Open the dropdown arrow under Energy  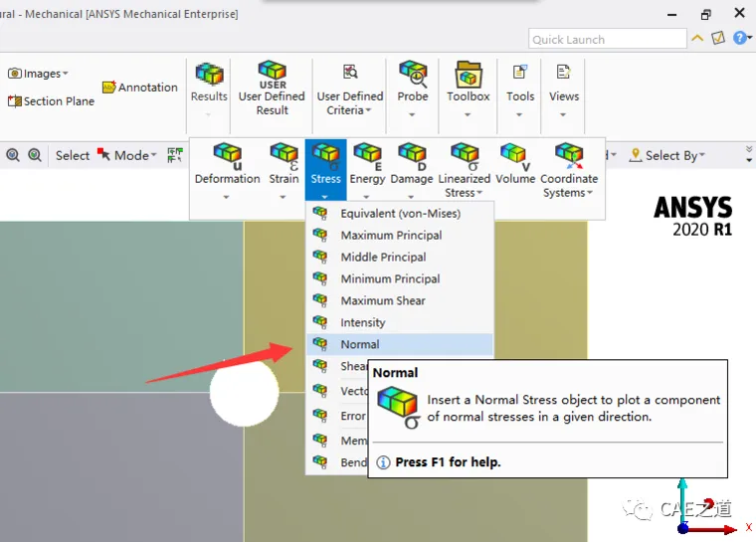(x=366, y=197)
